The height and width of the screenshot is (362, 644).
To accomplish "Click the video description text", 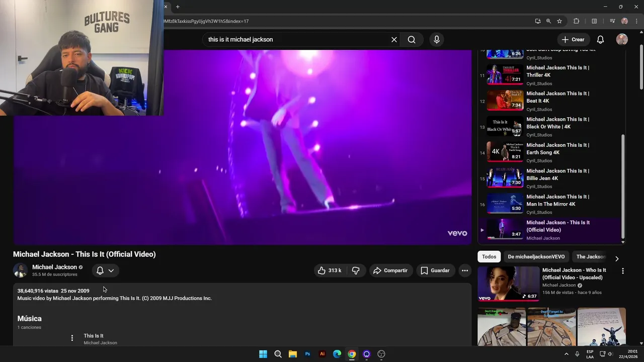I will tap(115, 298).
